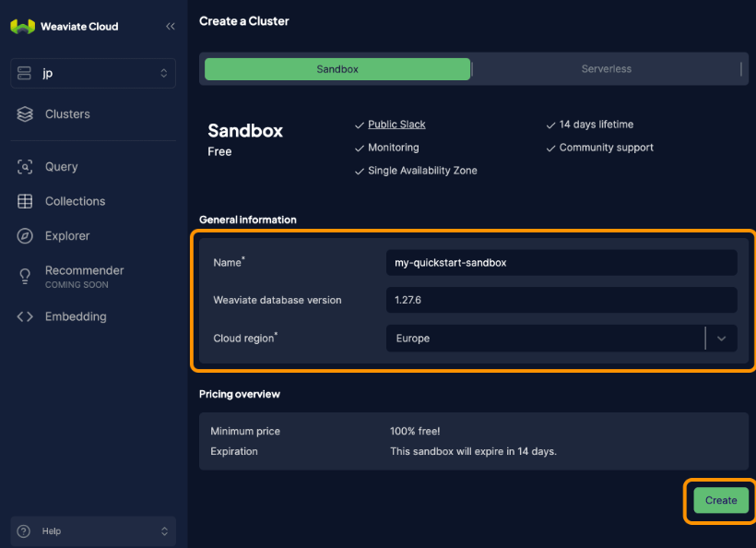
Task: Click the Explorer compass icon
Action: [x=25, y=236]
